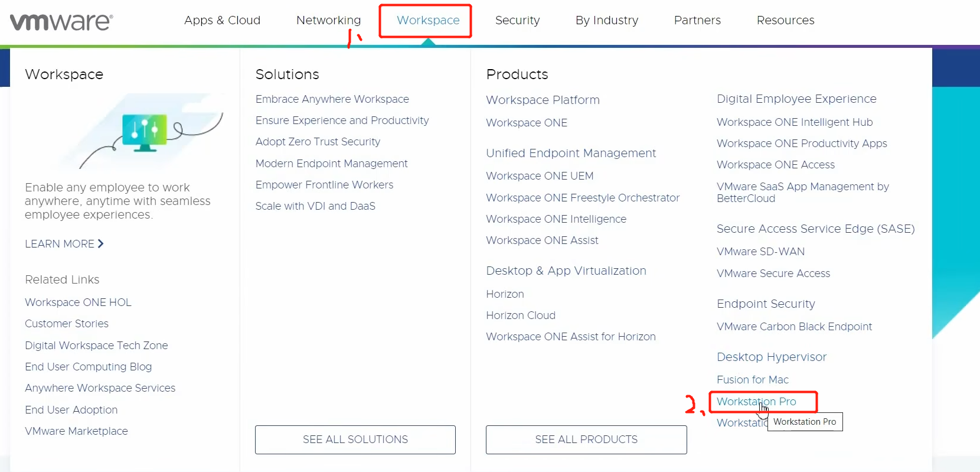Open Secure Access Service Edge (SASE)
The height and width of the screenshot is (472, 980).
point(815,229)
